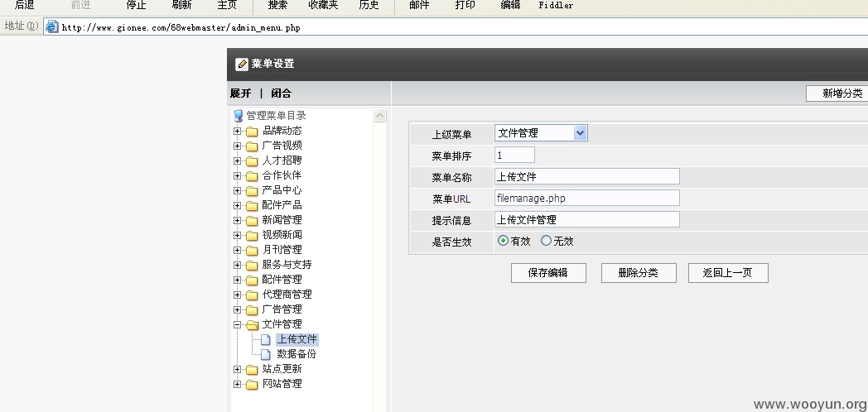This screenshot has height=412, width=868.
Task: Click the folder icon next to 网站管理
Action: tap(253, 385)
